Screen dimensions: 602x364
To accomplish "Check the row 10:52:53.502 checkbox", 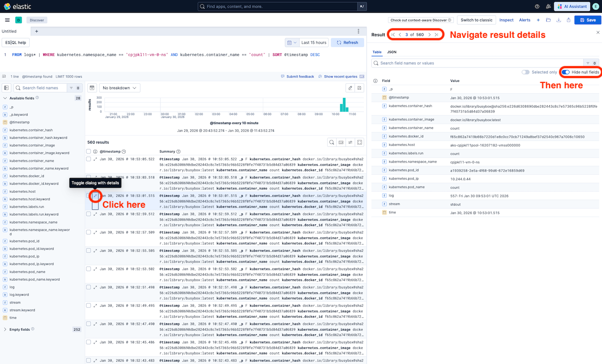I will 89,269.
